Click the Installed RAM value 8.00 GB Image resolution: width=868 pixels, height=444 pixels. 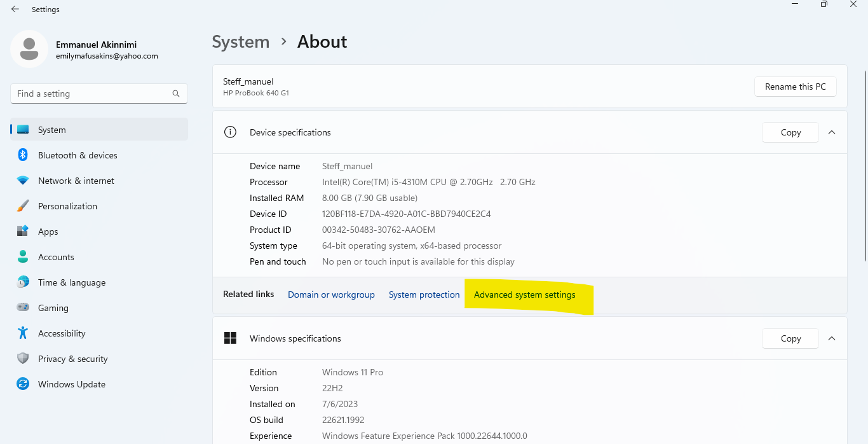[370, 198]
